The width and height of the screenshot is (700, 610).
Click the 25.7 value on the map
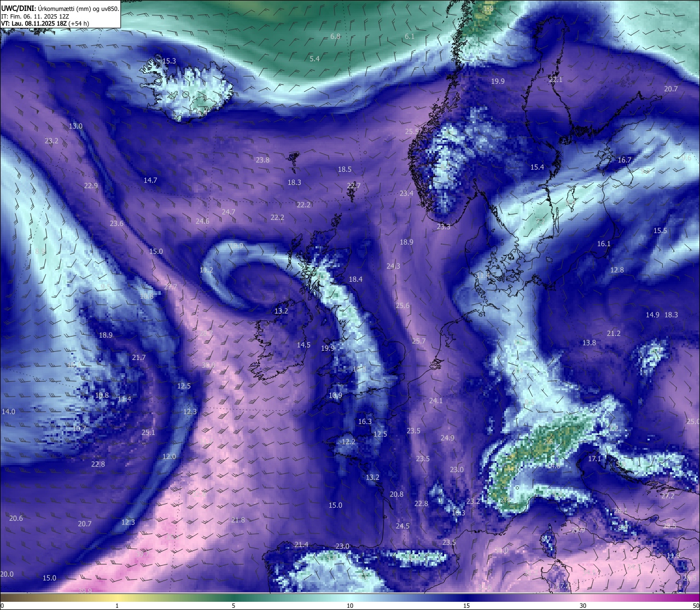(418, 341)
